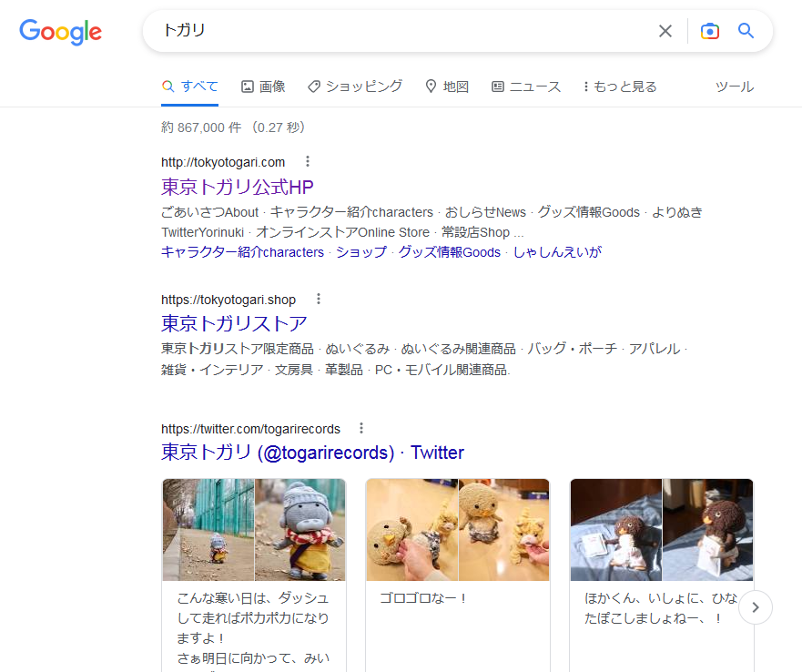Click the Google logo

tap(60, 32)
